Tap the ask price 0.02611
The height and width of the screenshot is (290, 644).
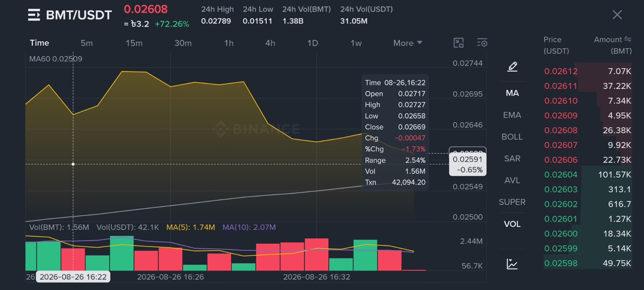tap(561, 86)
